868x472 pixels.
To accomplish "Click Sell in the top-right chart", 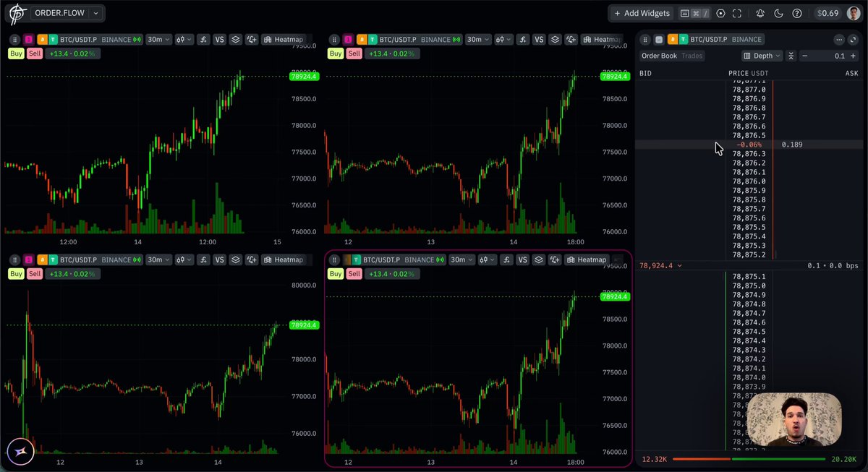I will (x=354, y=53).
